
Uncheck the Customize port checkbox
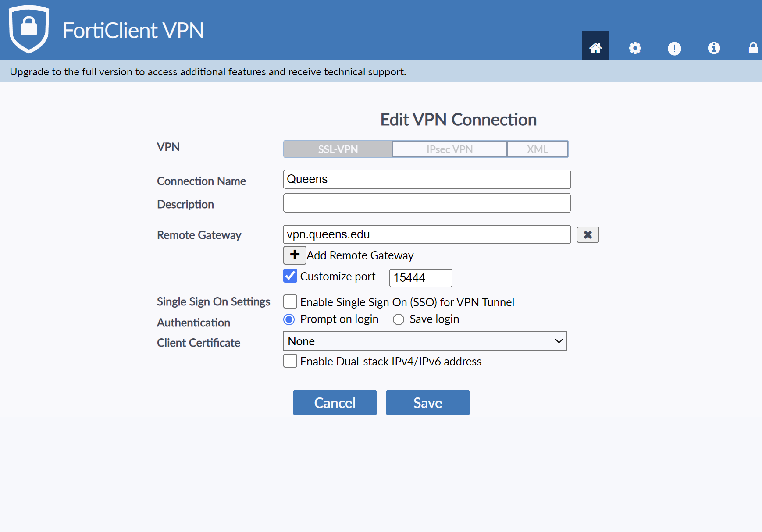click(290, 276)
